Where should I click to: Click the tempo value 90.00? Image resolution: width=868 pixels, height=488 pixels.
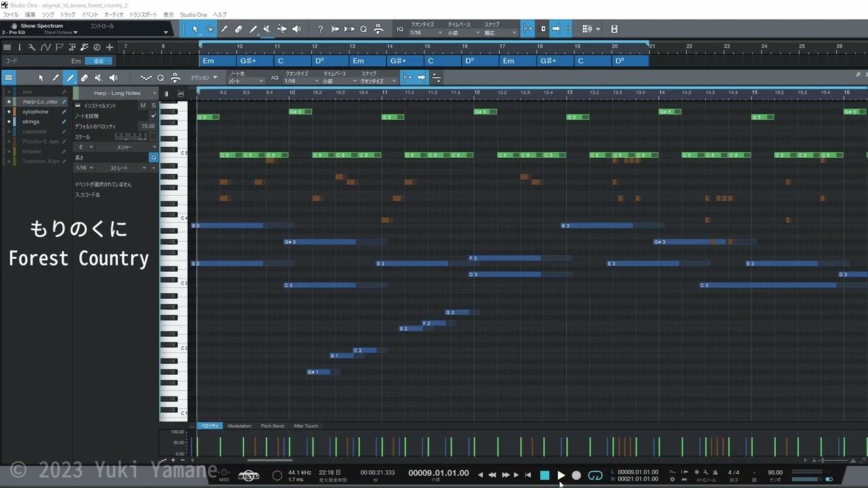tap(775, 472)
